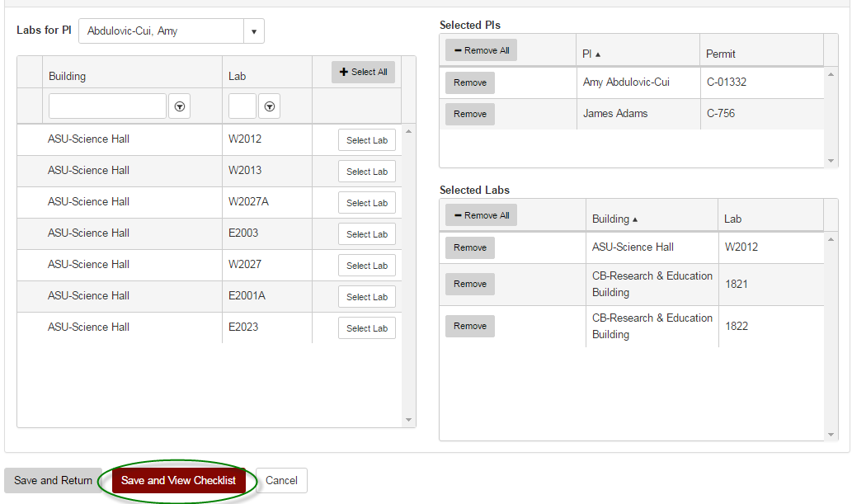The width and height of the screenshot is (852, 504).
Task: Remove all selected labs
Action: click(481, 215)
